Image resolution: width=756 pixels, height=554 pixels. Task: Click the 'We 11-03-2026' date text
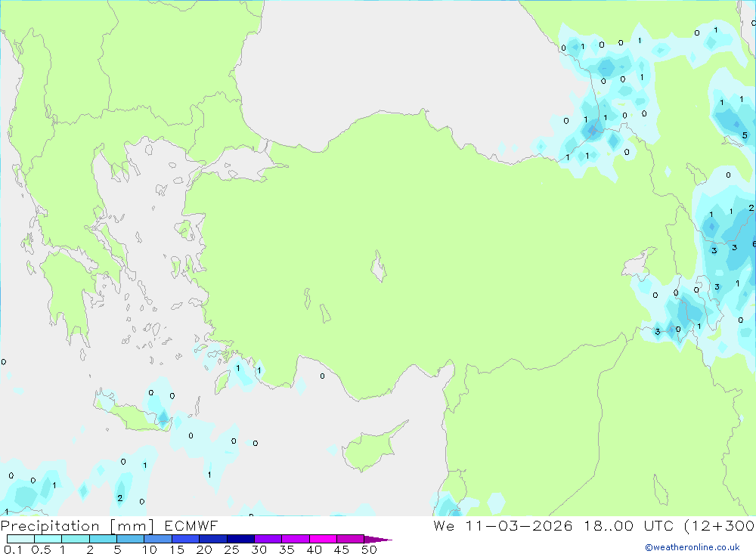[x=503, y=525]
